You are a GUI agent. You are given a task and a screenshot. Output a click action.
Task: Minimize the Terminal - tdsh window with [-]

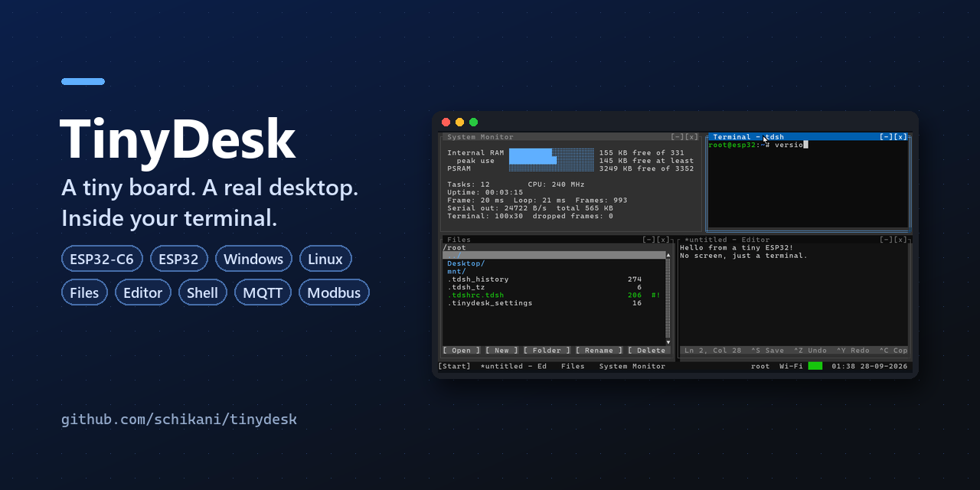(x=887, y=137)
